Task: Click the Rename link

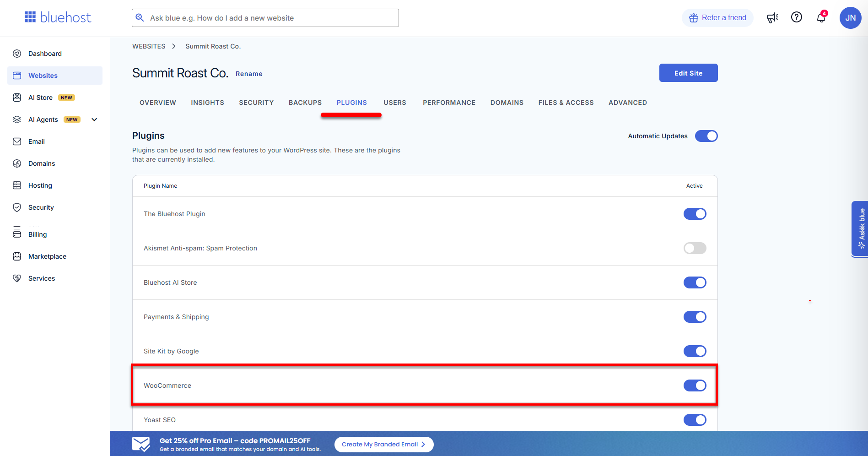Action: 249,74
